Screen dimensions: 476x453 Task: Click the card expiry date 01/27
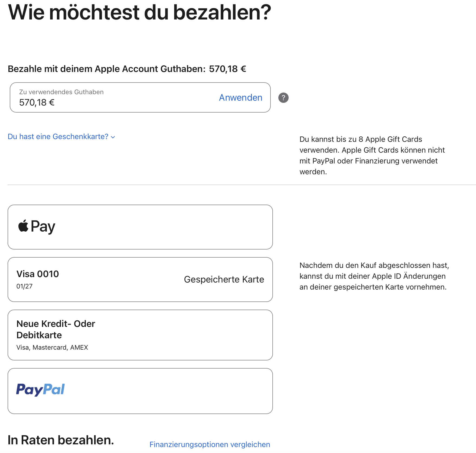tap(24, 286)
